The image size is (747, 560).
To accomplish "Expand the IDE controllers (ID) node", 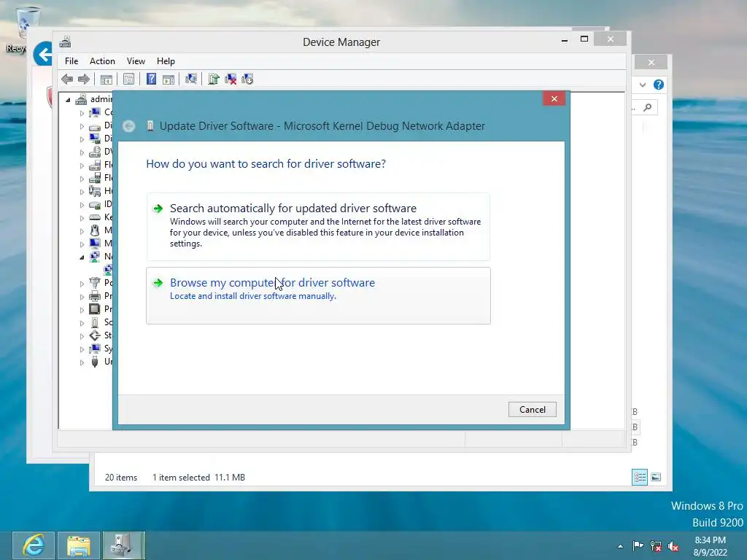I will click(x=82, y=205).
